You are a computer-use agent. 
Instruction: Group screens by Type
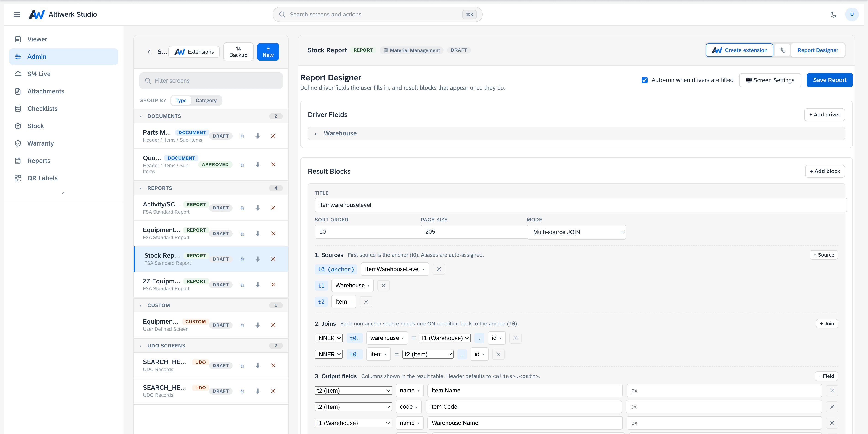tap(181, 101)
